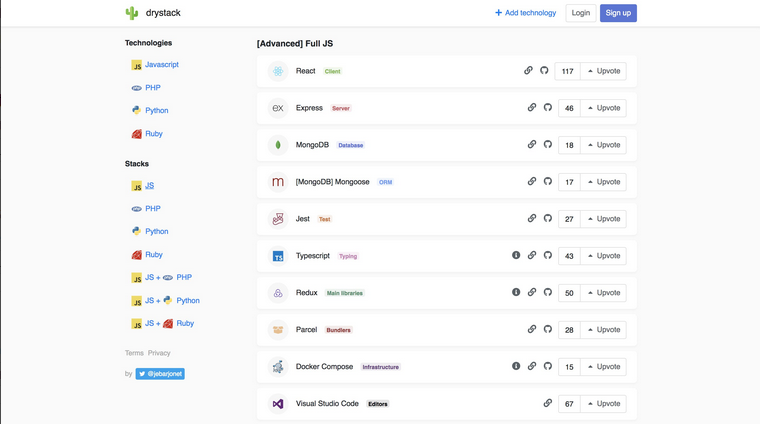Upvote Parcel
Image resolution: width=760 pixels, height=424 pixels.
click(x=603, y=330)
